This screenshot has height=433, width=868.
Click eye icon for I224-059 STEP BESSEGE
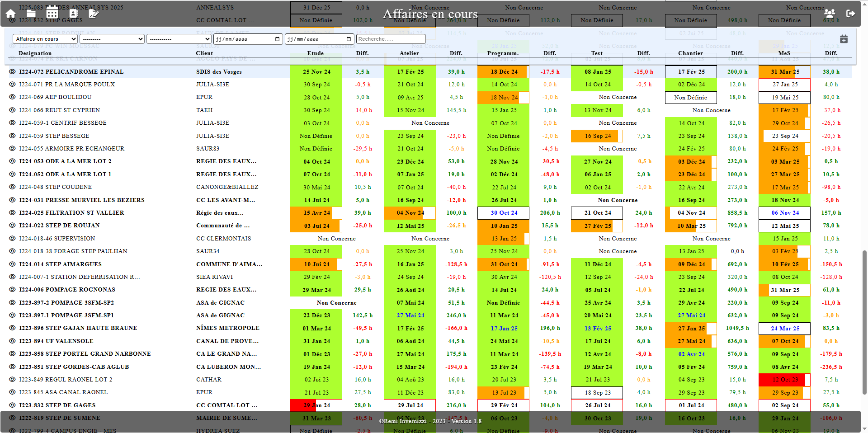point(12,136)
